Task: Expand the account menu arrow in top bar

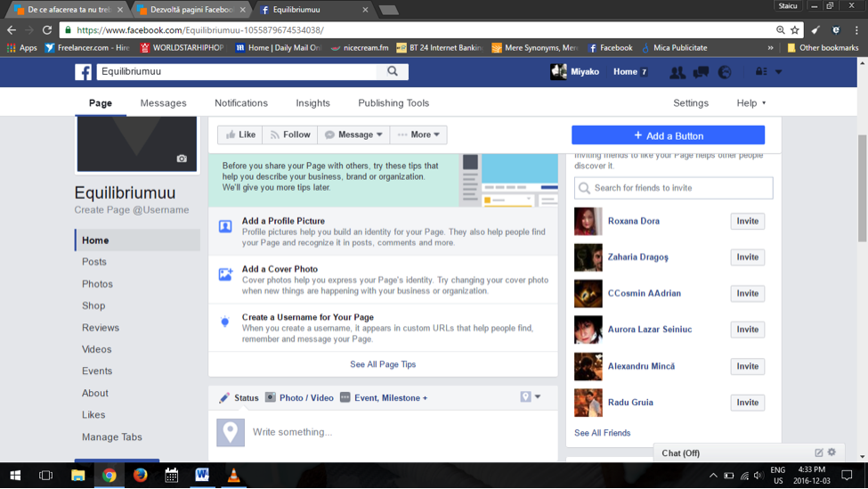Action: point(778,72)
